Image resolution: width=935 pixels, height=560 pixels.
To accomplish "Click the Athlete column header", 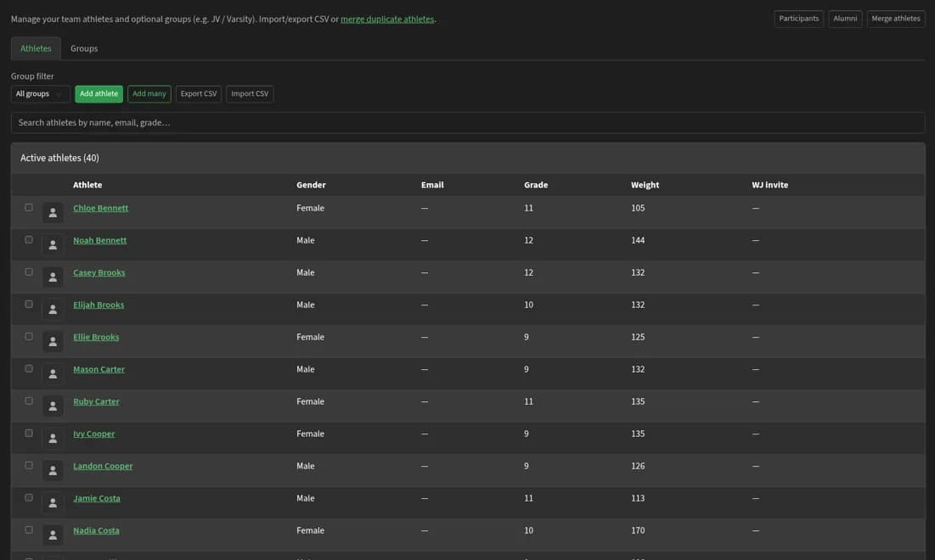I will click(x=87, y=185).
